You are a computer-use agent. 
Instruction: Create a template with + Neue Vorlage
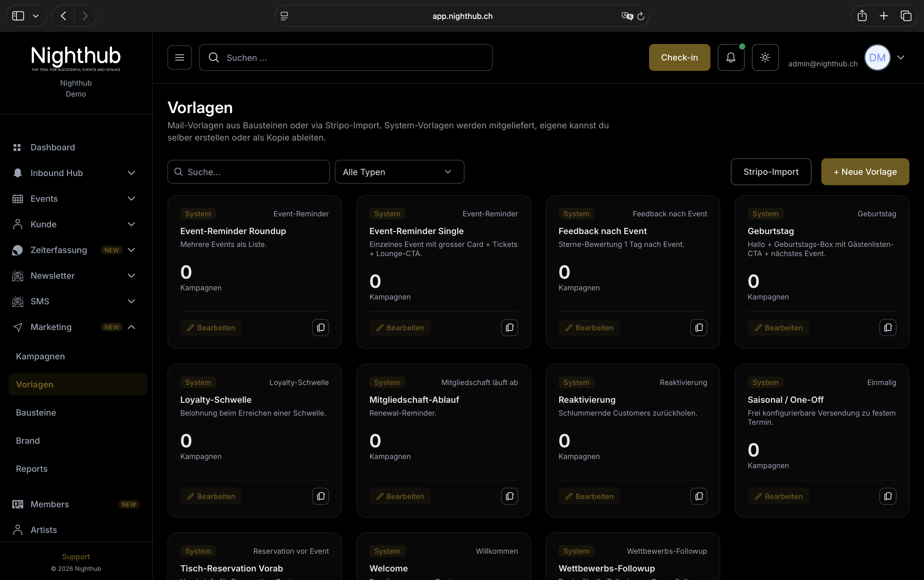click(x=865, y=172)
